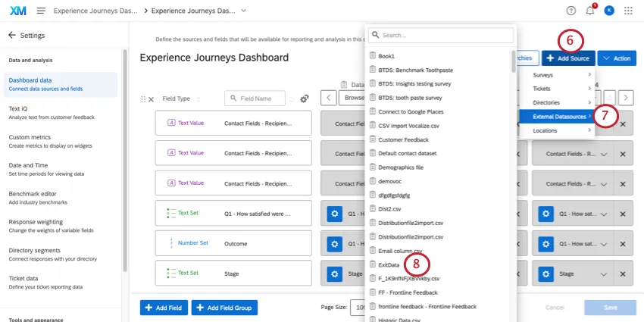
Task: Open the hamburger navigation menu
Action: pos(40,11)
